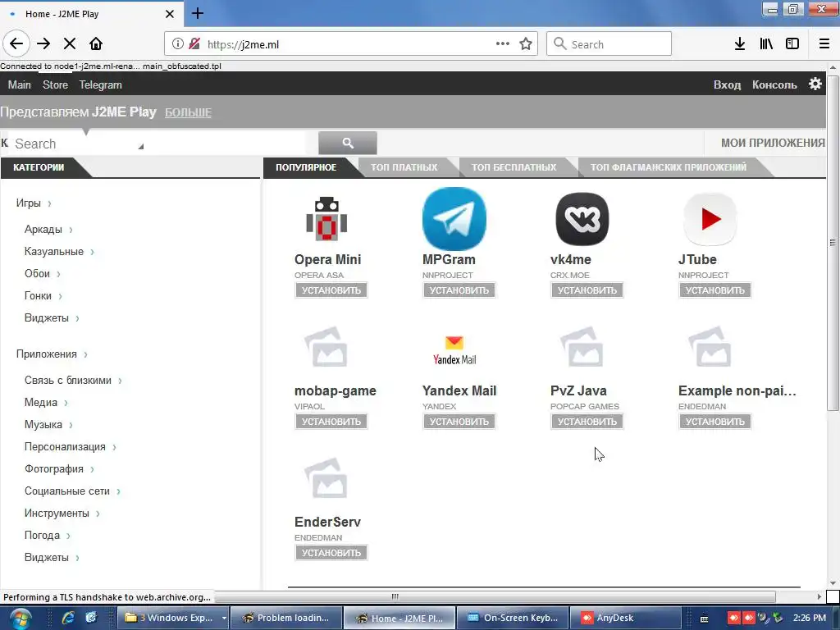Open the browser library icon
The image size is (840, 630).
coord(766,44)
